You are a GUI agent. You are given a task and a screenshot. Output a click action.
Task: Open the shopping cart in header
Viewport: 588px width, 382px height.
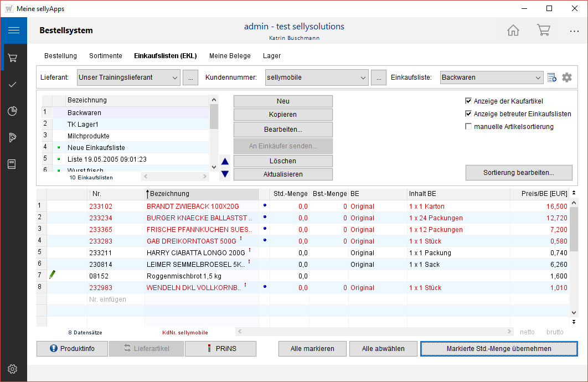(x=543, y=30)
